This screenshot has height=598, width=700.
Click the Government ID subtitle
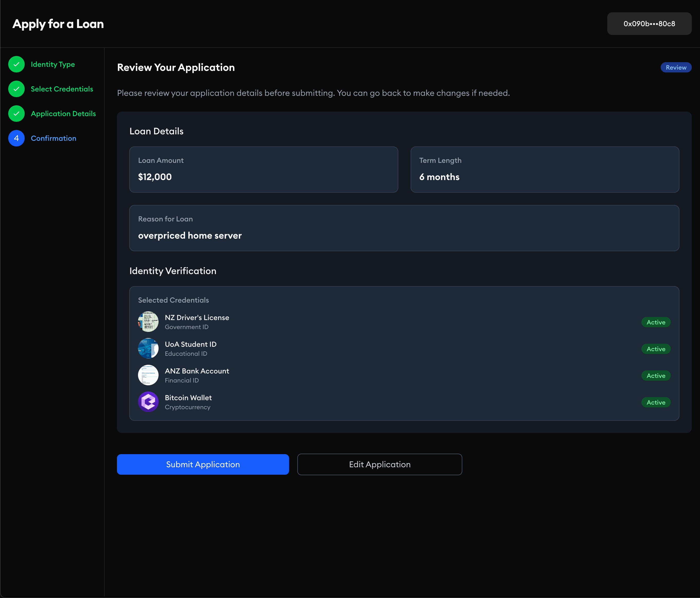pos(187,327)
